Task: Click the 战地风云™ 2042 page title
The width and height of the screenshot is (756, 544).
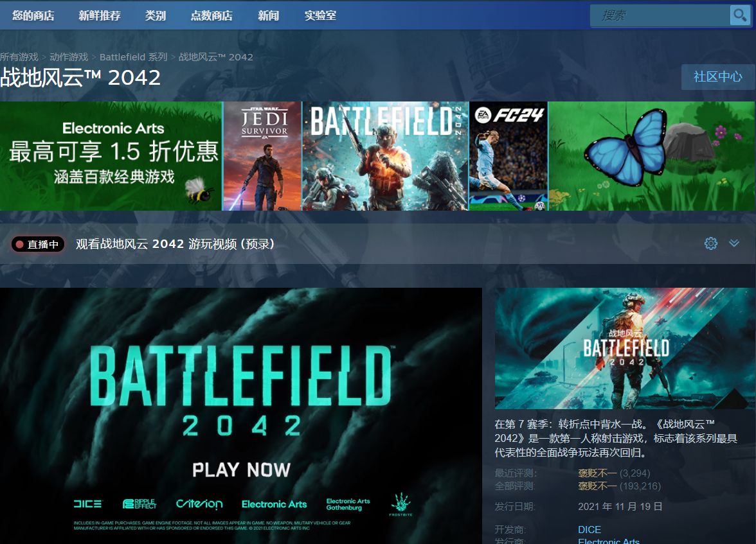Action: (80, 78)
